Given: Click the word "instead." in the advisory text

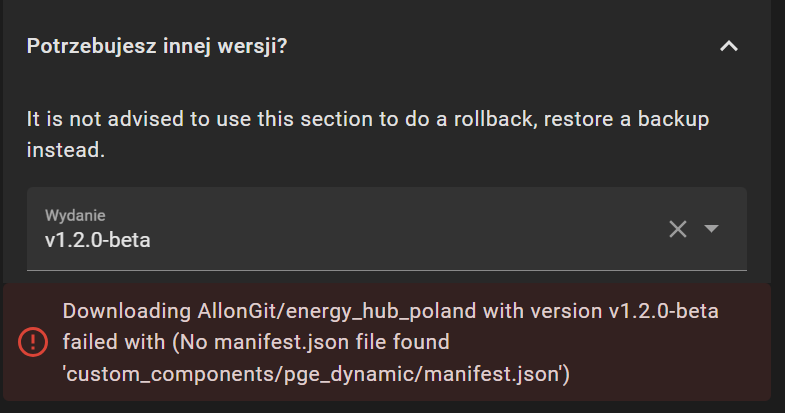Looking at the screenshot, I should click(66, 151).
